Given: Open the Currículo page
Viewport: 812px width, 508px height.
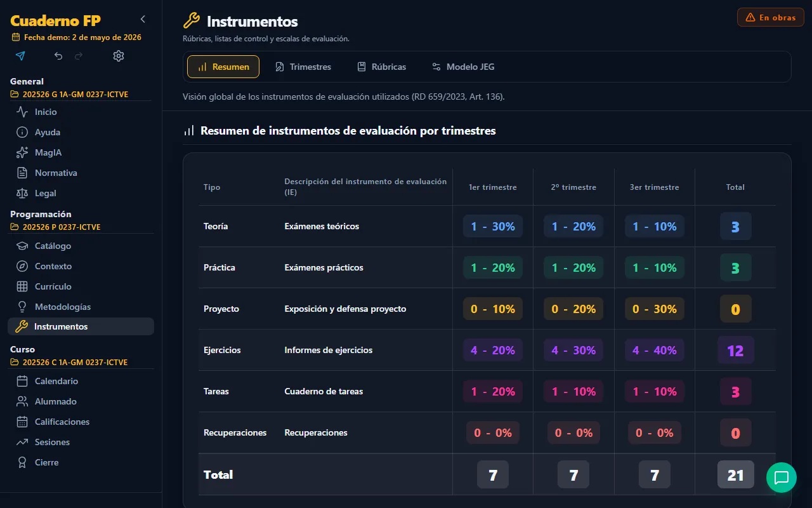Looking at the screenshot, I should 81,286.
